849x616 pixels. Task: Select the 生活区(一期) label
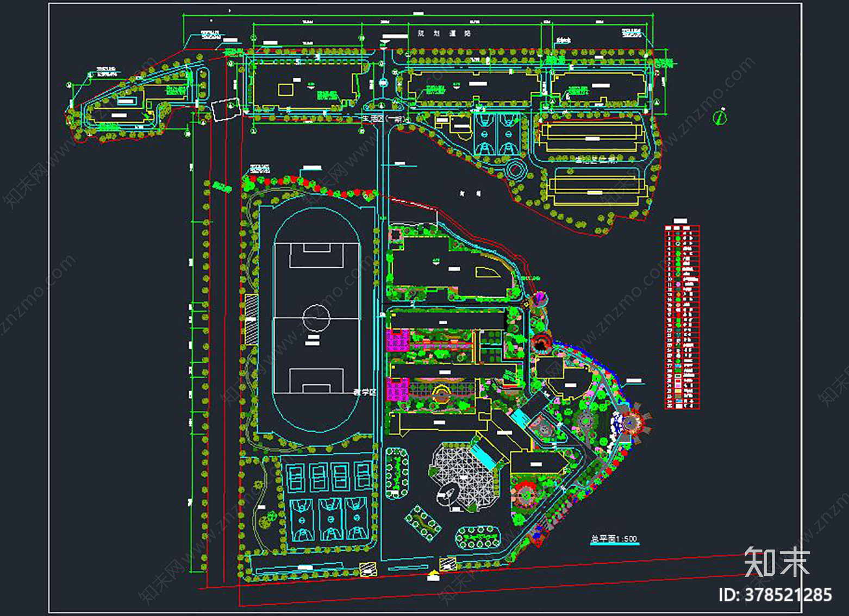point(383,118)
